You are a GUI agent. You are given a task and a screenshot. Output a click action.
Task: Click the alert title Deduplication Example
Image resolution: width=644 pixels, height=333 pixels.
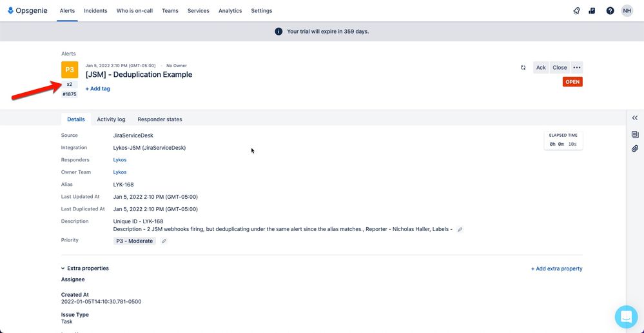coord(139,75)
